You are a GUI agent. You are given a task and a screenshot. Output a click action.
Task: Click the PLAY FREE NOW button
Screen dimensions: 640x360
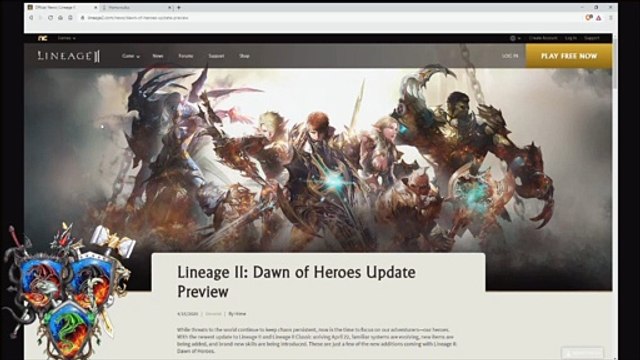coord(569,56)
